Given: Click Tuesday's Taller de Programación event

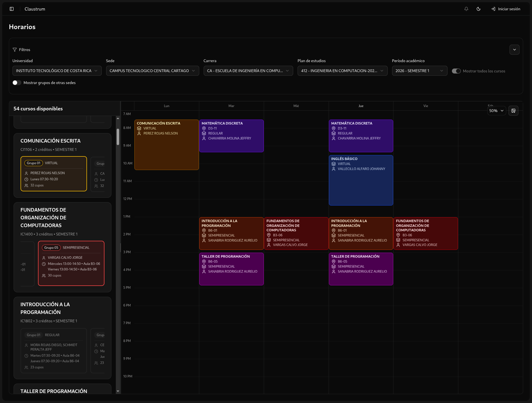Looking at the screenshot, I should tap(231, 269).
